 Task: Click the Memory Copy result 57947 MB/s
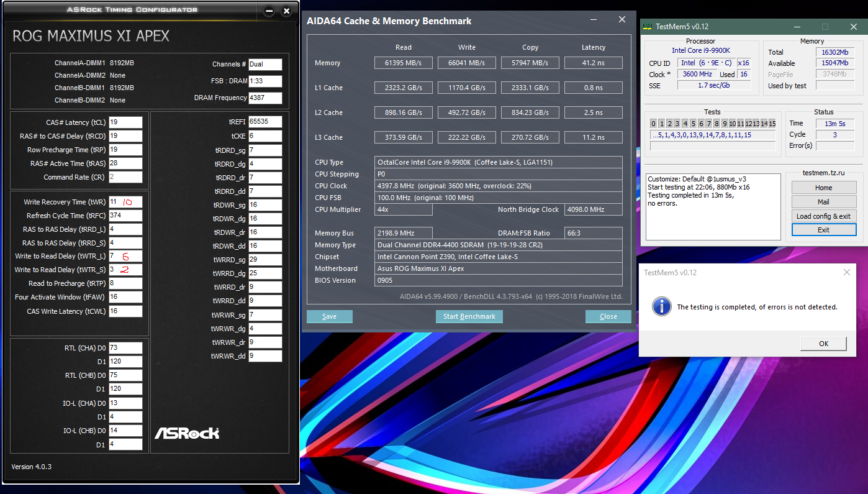pos(530,63)
